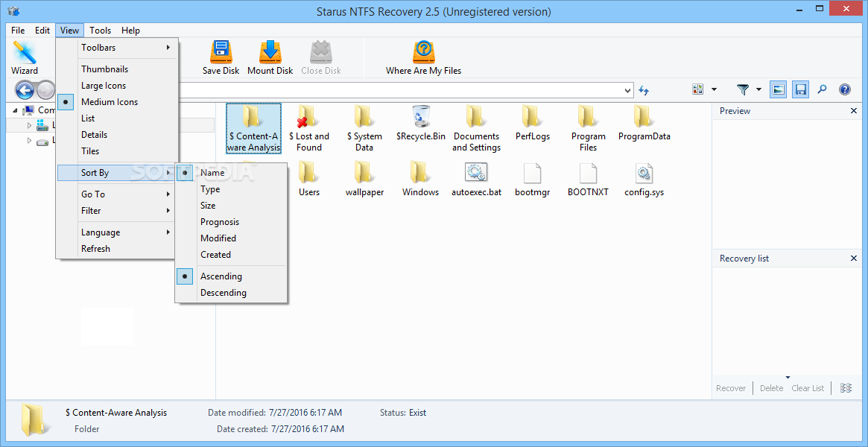Viewport: 868px width, 447px height.
Task: Sort by Name
Action: click(231, 173)
